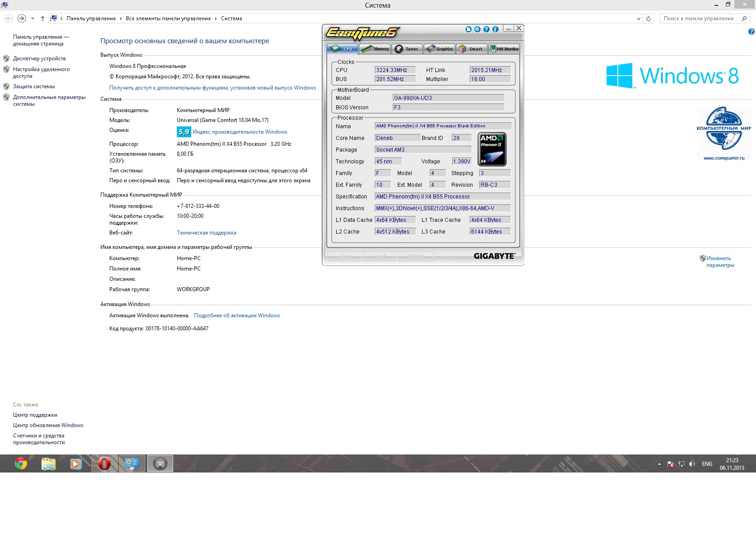Click the greyed-out Default button in EasyTune6
This screenshot has height=540, width=756.
coord(416,256)
